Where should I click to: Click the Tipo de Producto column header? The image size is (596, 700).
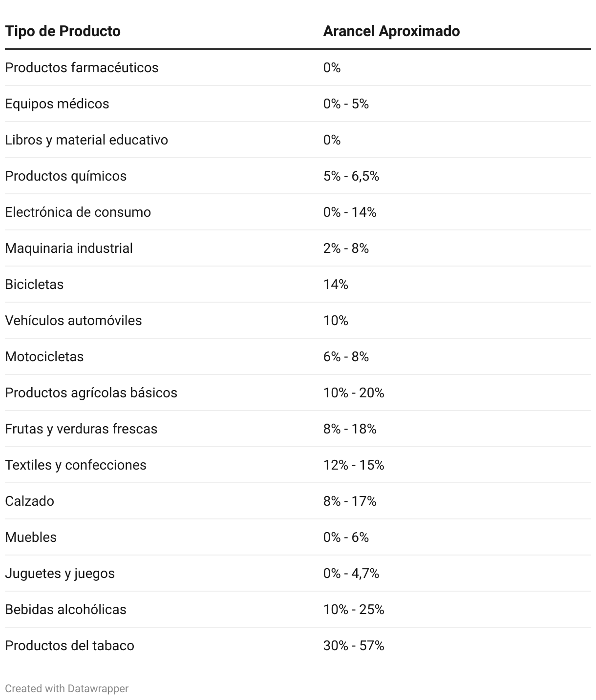point(63,31)
